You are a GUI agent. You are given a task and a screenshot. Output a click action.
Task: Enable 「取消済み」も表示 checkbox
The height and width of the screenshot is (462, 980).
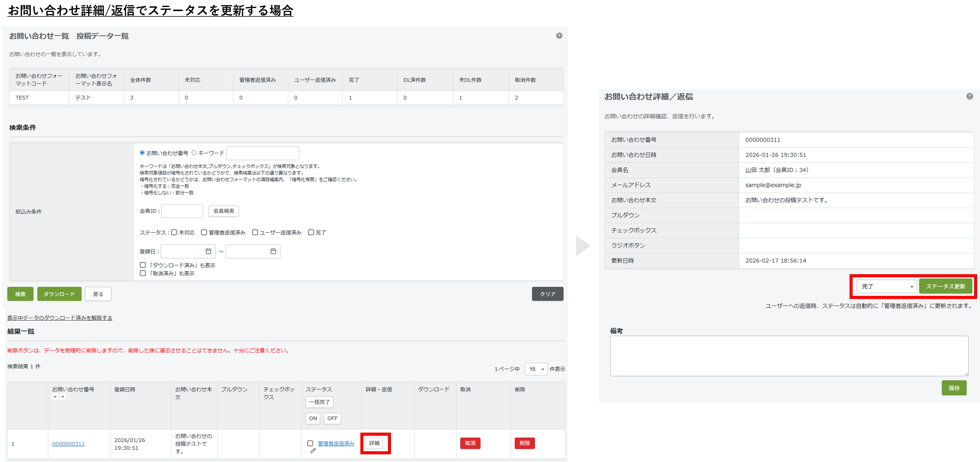[x=143, y=273]
